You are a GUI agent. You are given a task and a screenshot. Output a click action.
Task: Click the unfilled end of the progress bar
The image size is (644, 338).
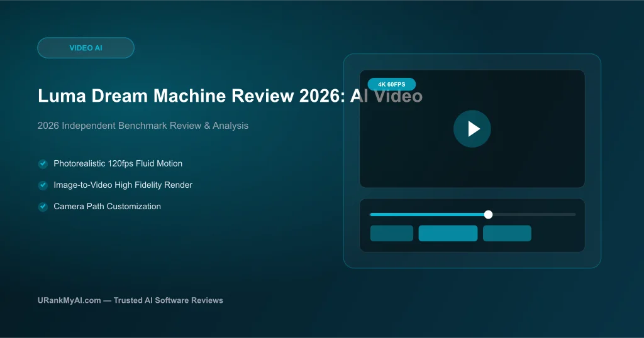pyautogui.click(x=534, y=214)
